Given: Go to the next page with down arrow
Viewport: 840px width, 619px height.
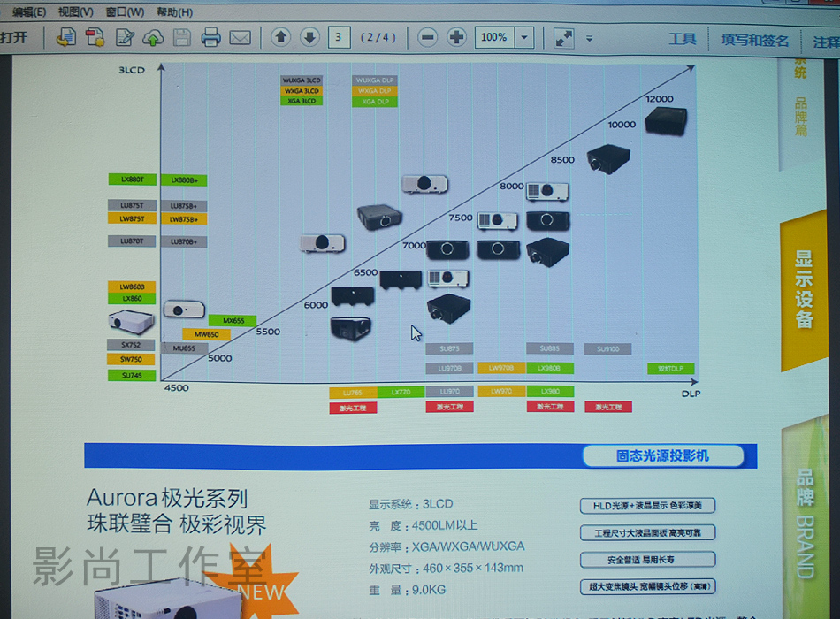Looking at the screenshot, I should pyautogui.click(x=309, y=37).
